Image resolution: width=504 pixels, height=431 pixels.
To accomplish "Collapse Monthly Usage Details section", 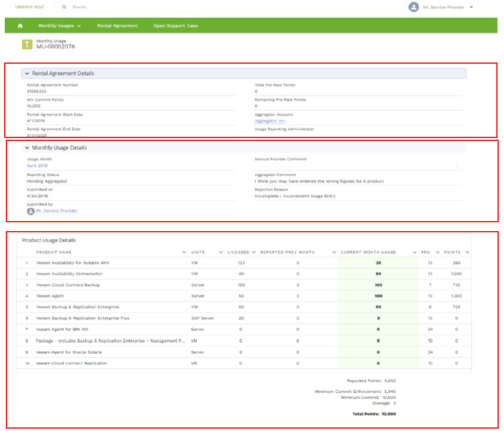I will (27, 148).
